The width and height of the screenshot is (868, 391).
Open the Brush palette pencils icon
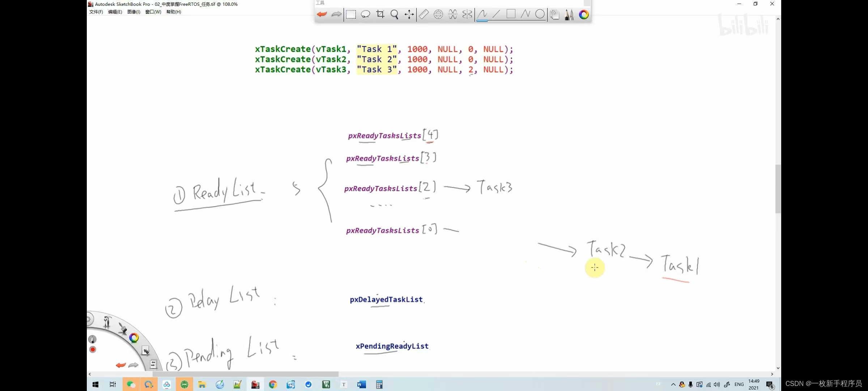pyautogui.click(x=569, y=14)
